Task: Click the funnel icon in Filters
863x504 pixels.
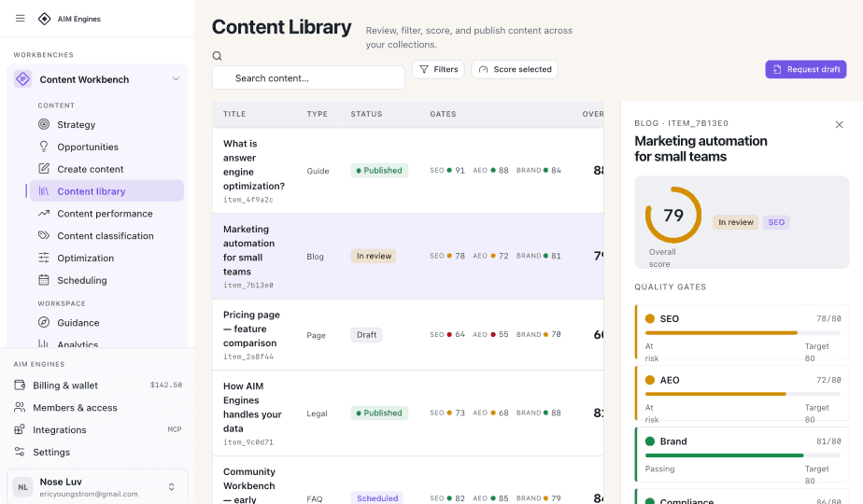Action: pyautogui.click(x=424, y=69)
